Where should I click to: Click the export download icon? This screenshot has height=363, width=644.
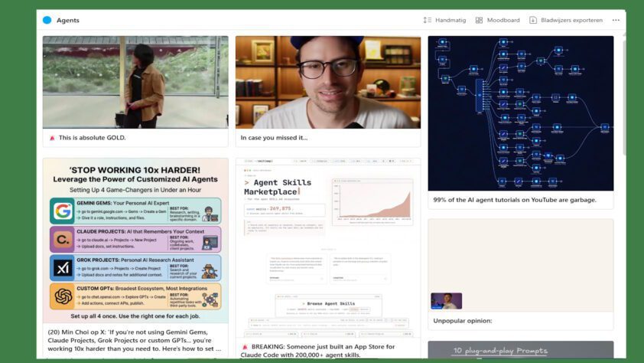pos(533,20)
